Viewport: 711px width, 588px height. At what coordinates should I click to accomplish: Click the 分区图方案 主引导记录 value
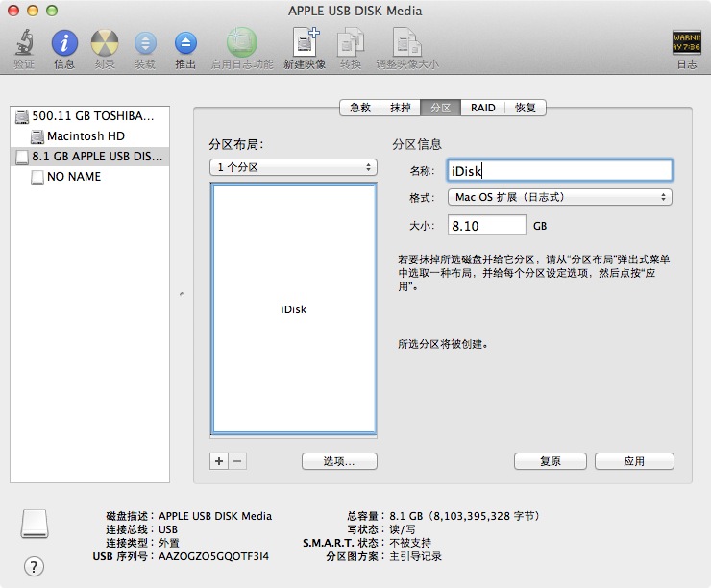point(415,556)
